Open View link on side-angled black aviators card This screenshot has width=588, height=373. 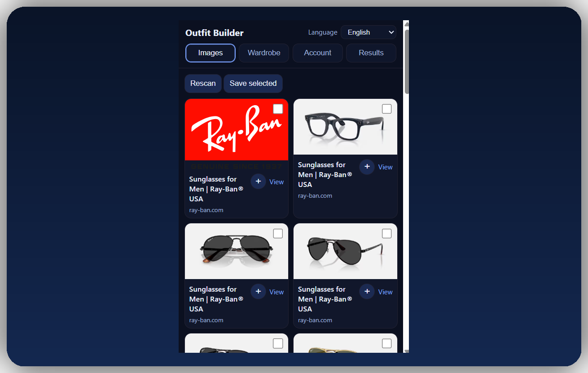tap(385, 292)
